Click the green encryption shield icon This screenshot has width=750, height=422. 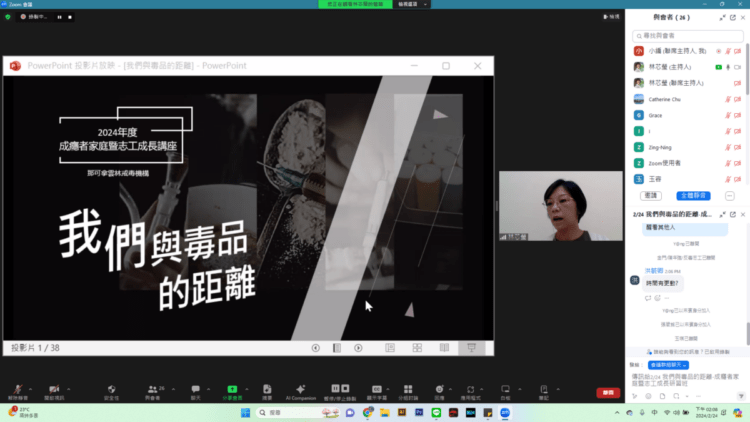(8, 17)
